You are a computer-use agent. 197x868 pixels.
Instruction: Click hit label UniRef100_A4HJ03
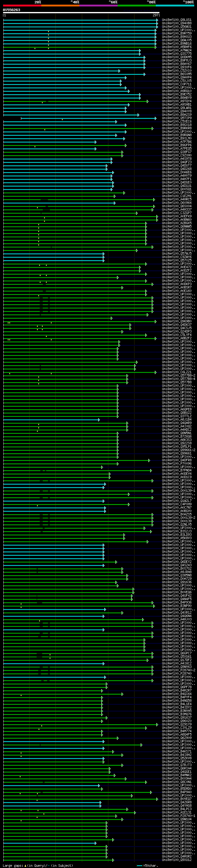click(176, 619)
